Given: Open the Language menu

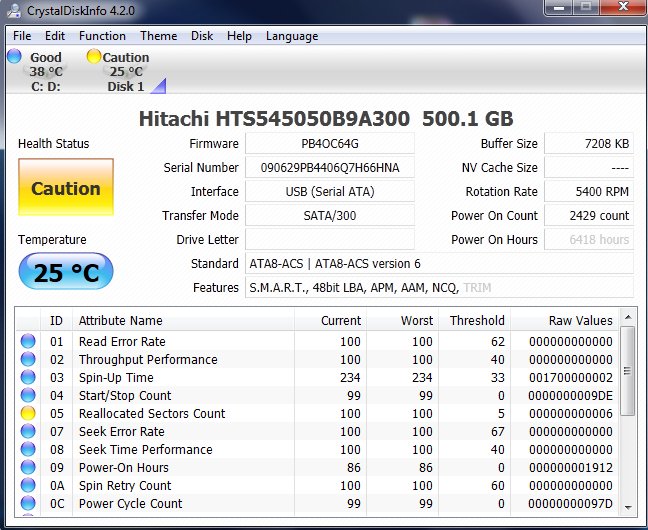Looking at the screenshot, I should (x=292, y=36).
